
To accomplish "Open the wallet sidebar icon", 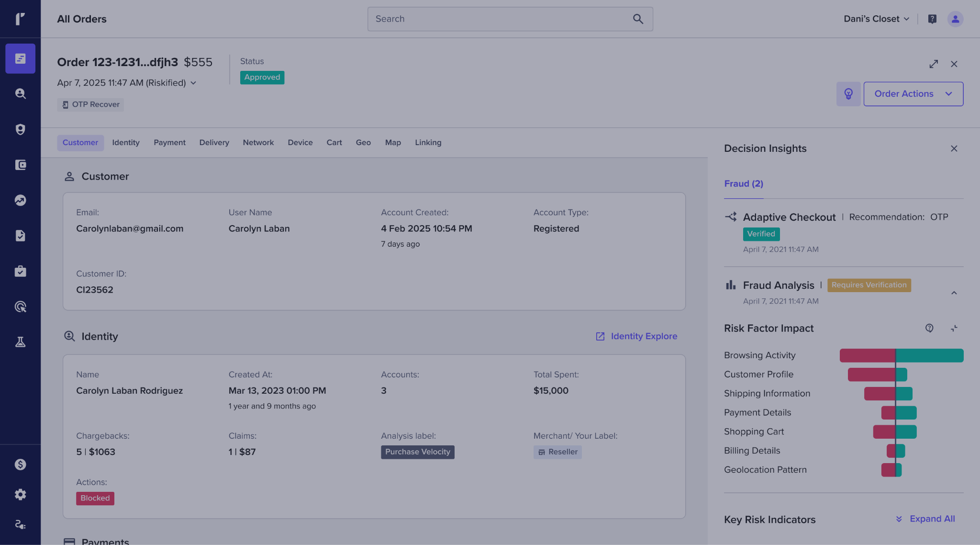I will coord(20,165).
